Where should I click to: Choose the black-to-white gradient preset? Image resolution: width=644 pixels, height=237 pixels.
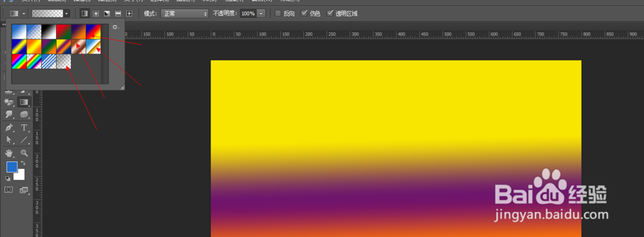pyautogui.click(x=48, y=31)
